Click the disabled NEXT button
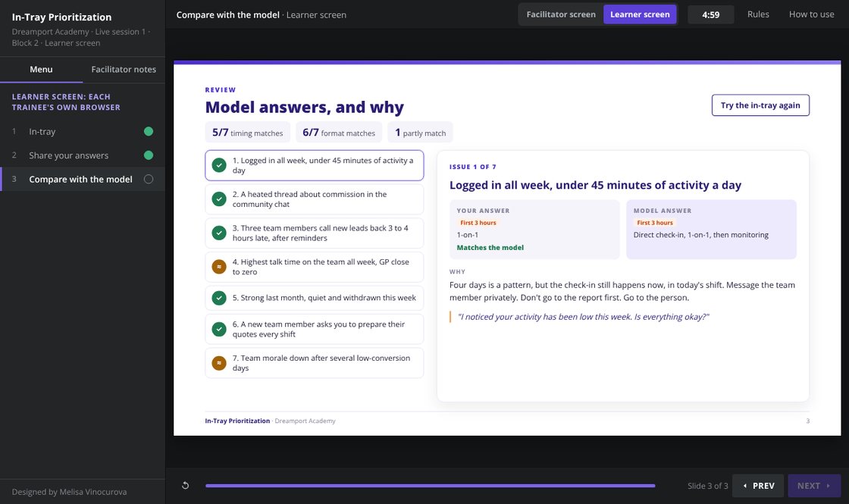This screenshot has height=504, width=849. coord(814,486)
